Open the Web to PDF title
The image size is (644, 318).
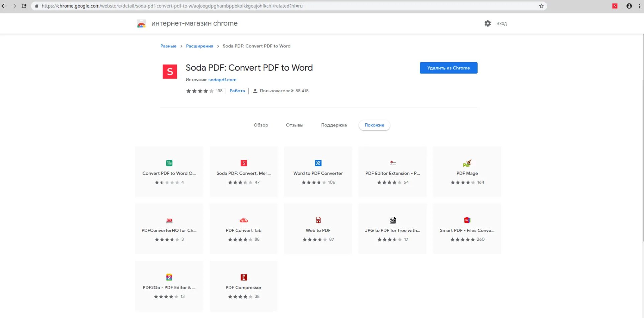click(x=318, y=230)
